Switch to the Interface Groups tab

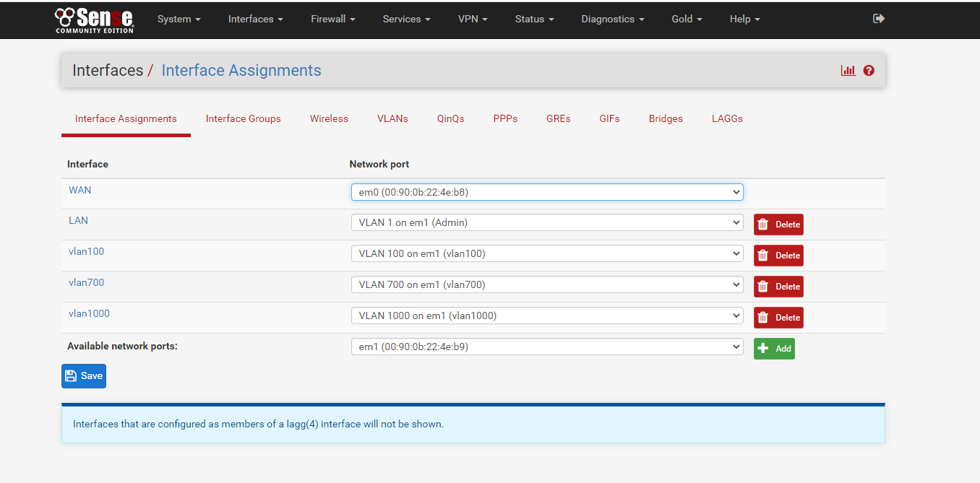[243, 119]
